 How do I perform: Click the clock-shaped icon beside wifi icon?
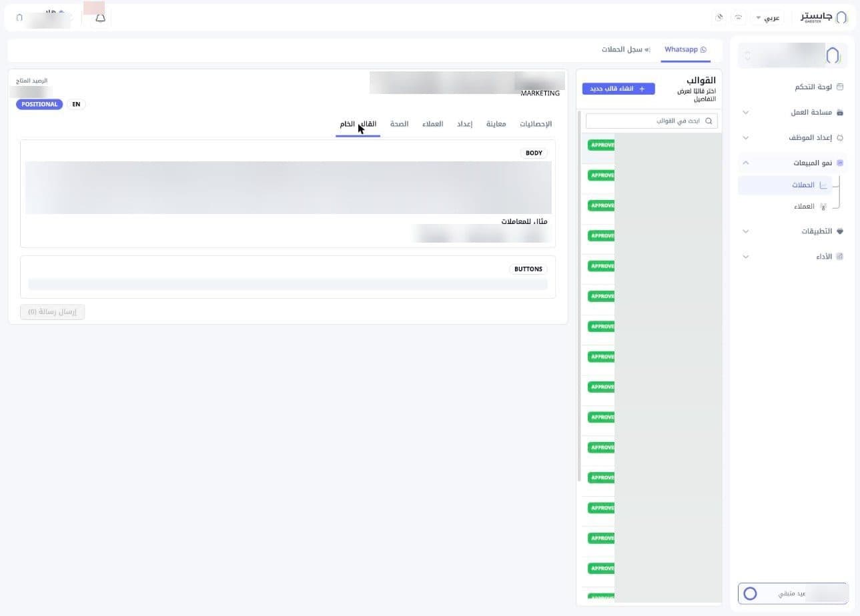pos(719,17)
